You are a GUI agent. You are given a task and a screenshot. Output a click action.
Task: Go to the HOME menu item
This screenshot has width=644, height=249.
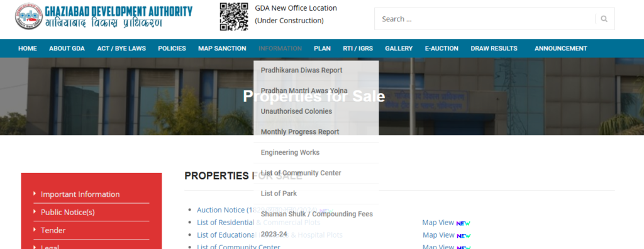28,48
